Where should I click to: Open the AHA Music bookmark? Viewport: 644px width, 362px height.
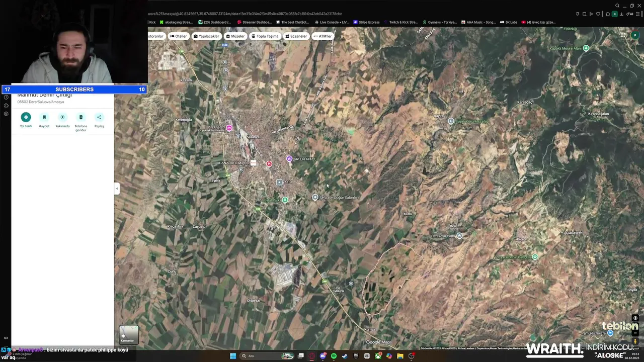pyautogui.click(x=478, y=22)
